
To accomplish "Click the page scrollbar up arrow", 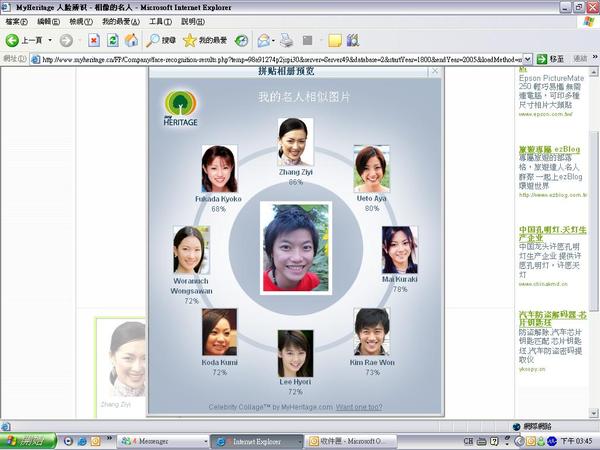I will pyautogui.click(x=593, y=72).
